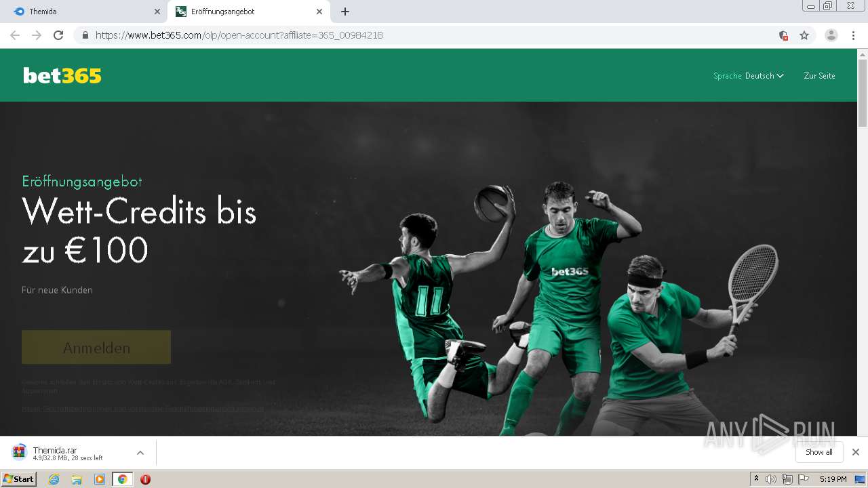Click the show desktop button
Viewport: 868px width, 488px height.
[861, 479]
